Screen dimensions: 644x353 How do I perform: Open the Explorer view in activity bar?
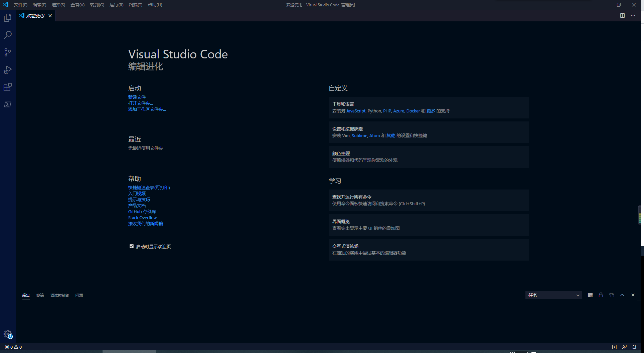(8, 18)
